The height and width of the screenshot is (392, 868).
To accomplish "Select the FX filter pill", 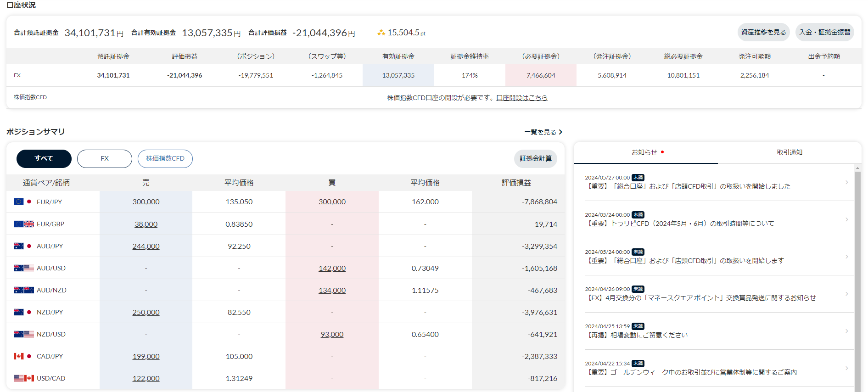I will (105, 158).
